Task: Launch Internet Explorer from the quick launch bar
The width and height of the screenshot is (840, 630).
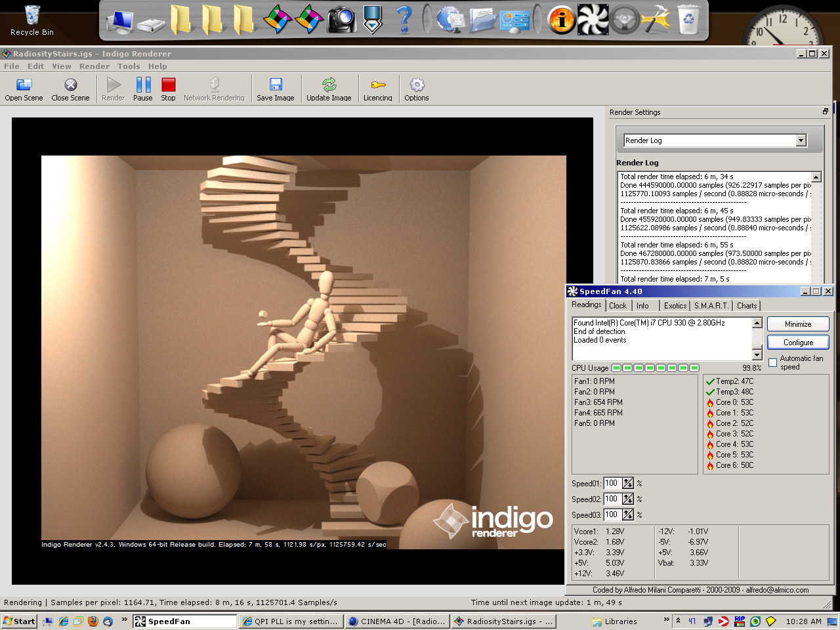Action: point(64,621)
